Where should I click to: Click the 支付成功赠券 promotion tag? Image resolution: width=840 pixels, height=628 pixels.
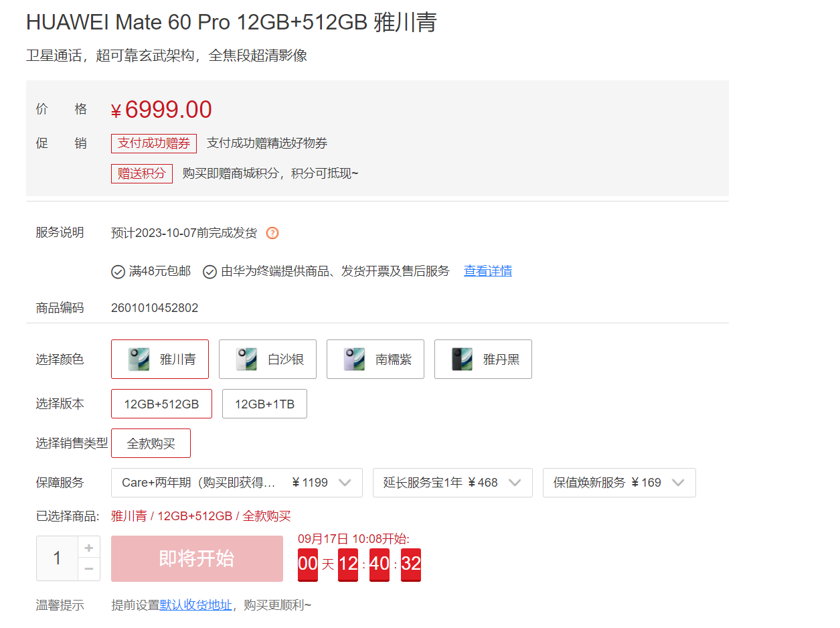tap(154, 143)
